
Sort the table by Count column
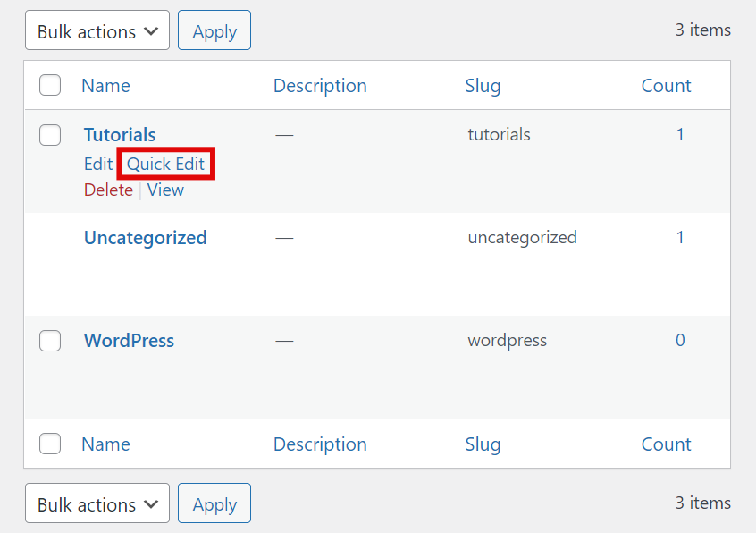[x=666, y=85]
